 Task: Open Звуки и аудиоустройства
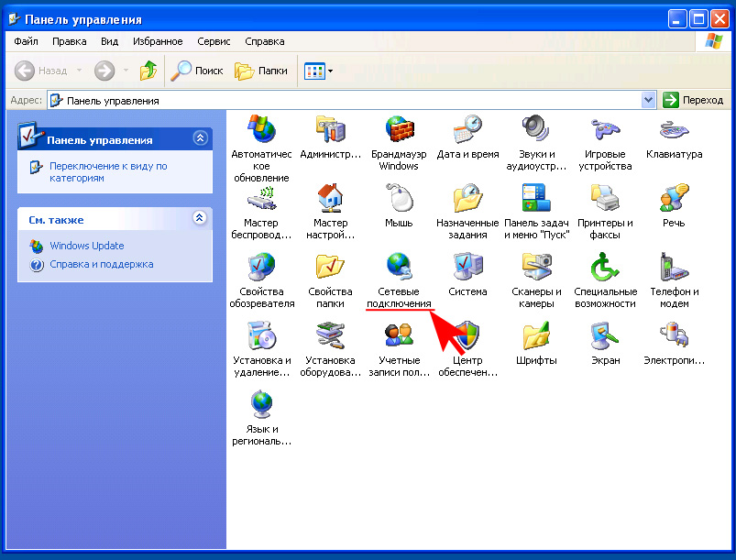click(536, 133)
